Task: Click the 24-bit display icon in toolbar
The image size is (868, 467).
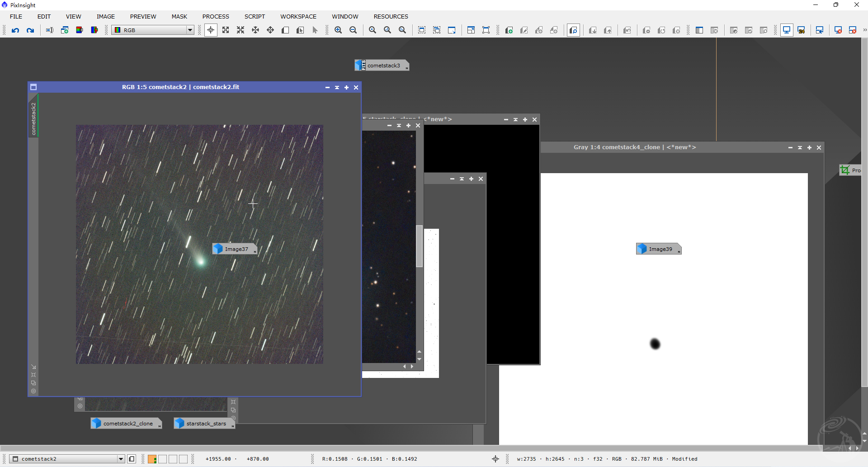Action: 802,30
